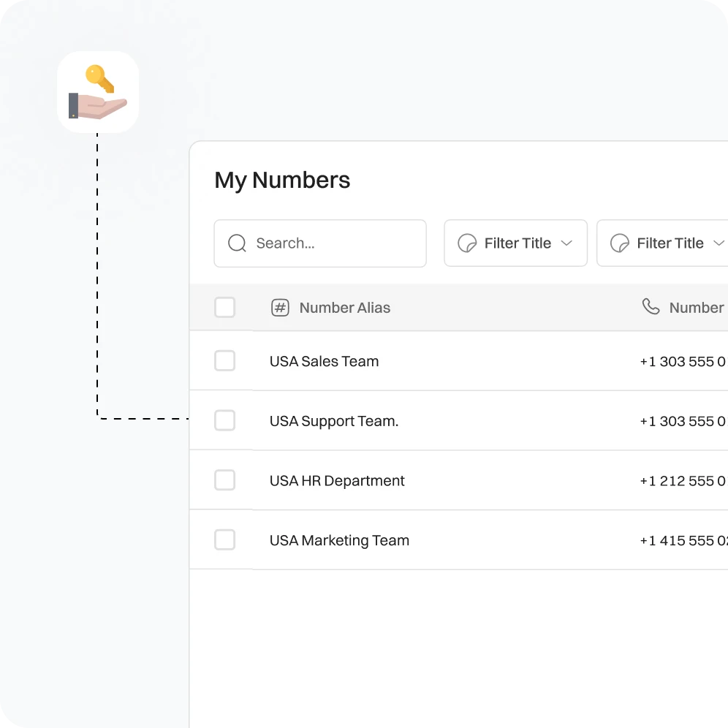Toggle the select-all checkbox in table header

(x=224, y=308)
